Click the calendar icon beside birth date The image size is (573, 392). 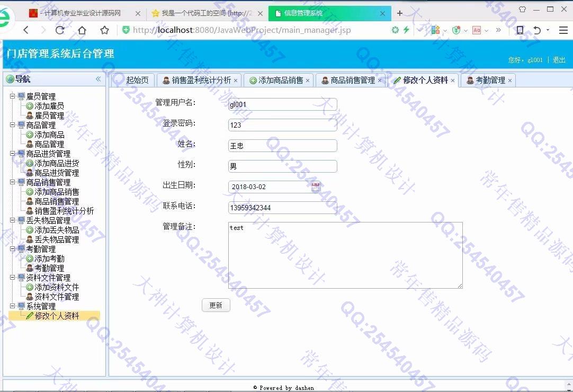(x=316, y=186)
